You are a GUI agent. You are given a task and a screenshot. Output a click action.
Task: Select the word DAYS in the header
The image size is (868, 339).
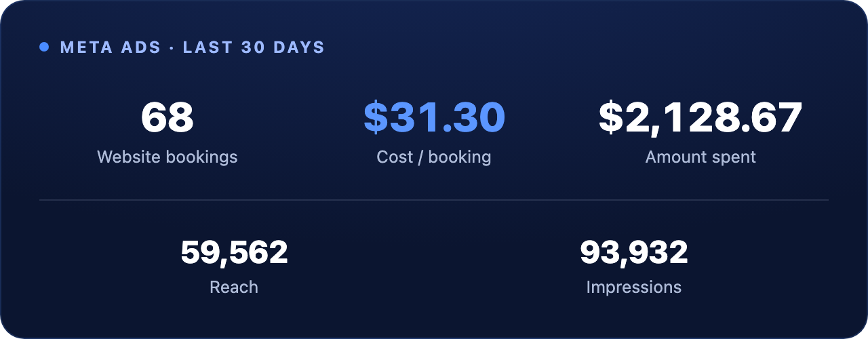tap(299, 47)
